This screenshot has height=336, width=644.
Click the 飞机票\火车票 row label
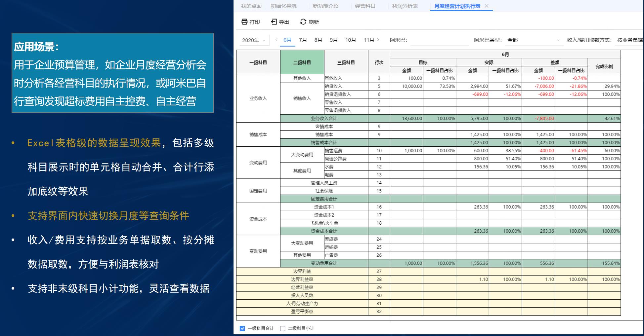coord(324,223)
